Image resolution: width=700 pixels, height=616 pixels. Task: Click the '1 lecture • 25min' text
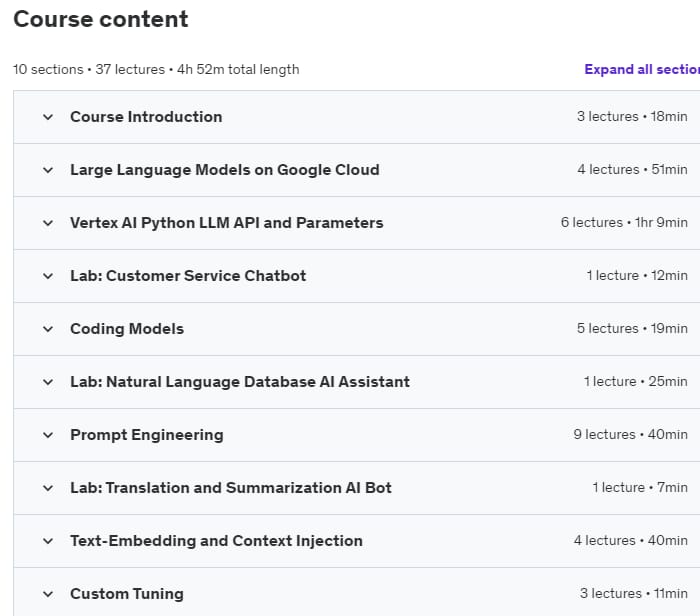click(x=636, y=382)
